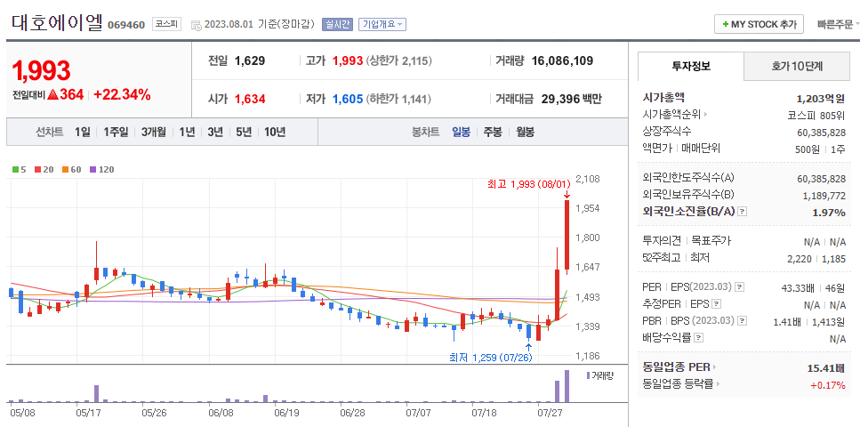Image resolution: width=868 pixels, height=427 pixels.
Task: Open the 기업개요 dropdown
Action: [x=382, y=24]
